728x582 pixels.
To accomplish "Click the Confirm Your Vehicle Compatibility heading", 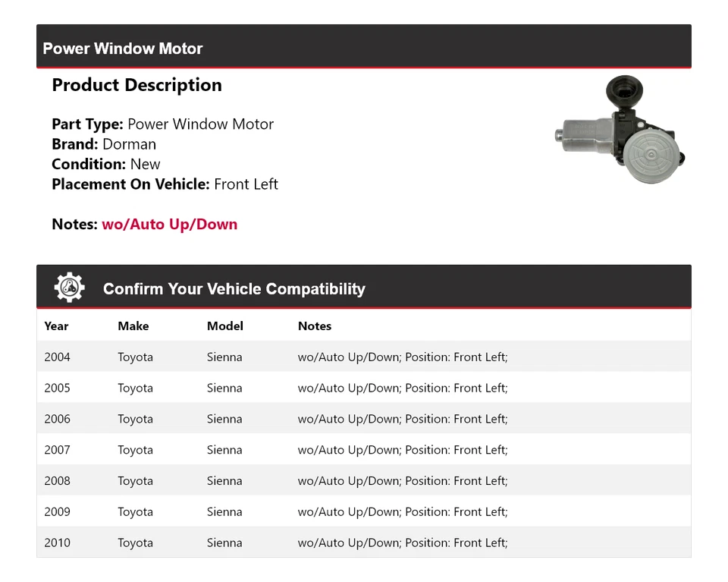I will click(x=234, y=289).
